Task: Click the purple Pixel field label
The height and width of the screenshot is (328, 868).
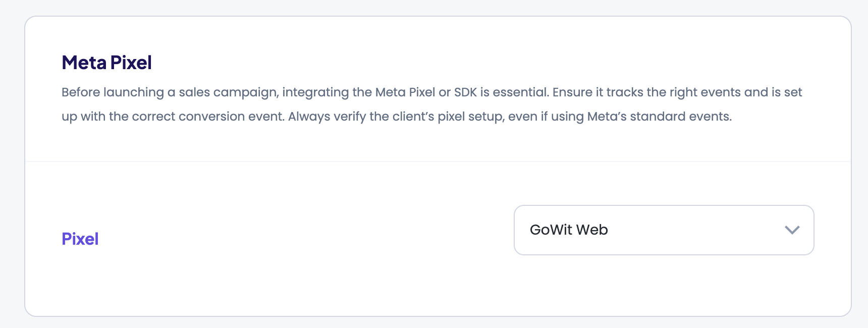Action: click(80, 239)
